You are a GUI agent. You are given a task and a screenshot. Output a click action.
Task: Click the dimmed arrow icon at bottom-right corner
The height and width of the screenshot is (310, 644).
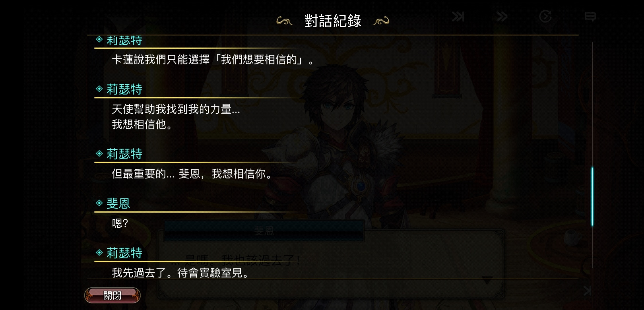coord(587,291)
